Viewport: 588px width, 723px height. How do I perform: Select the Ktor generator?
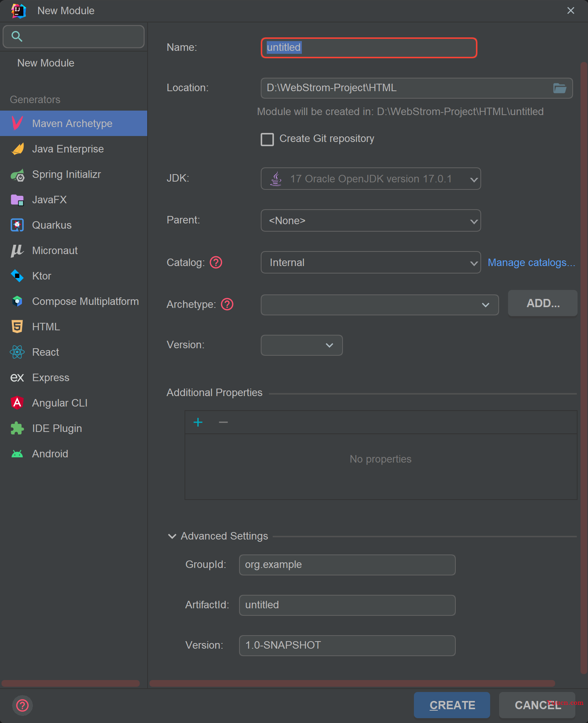(x=74, y=276)
